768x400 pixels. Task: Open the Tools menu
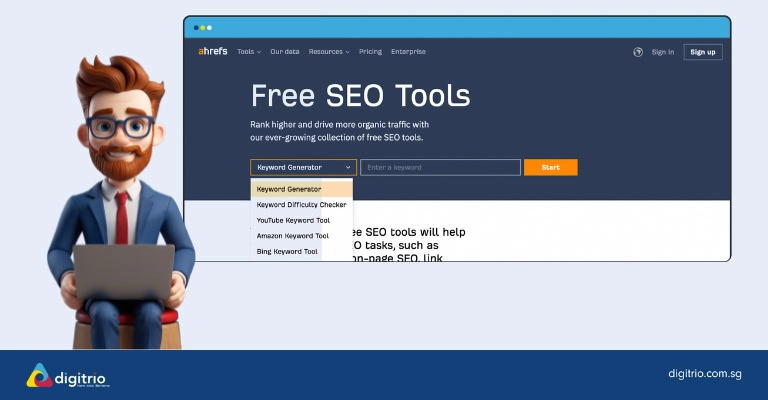[x=249, y=51]
